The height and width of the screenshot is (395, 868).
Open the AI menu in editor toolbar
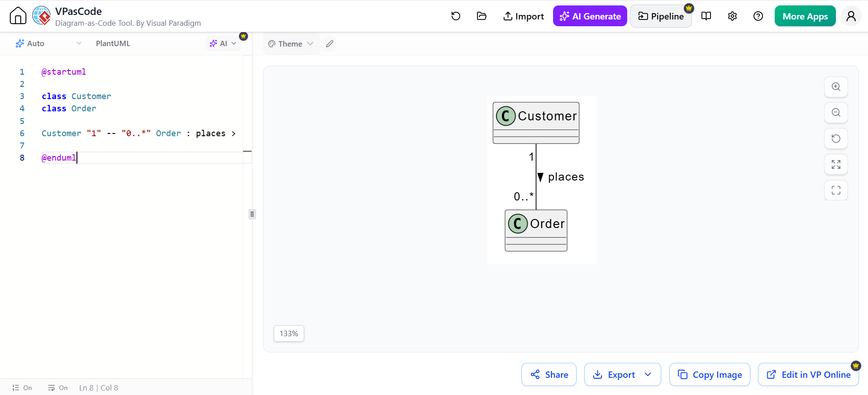click(223, 43)
